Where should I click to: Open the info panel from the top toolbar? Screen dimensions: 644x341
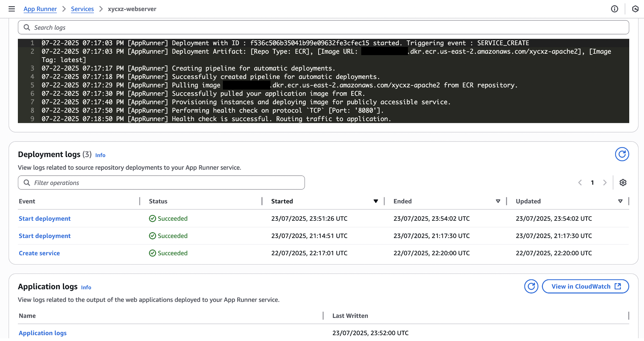[x=614, y=9]
